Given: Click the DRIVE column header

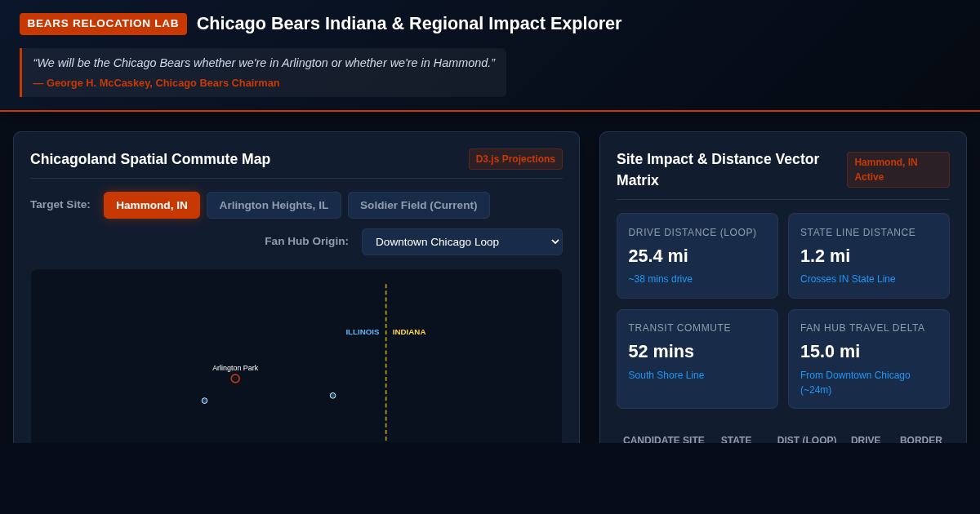Looking at the screenshot, I should click(866, 441).
